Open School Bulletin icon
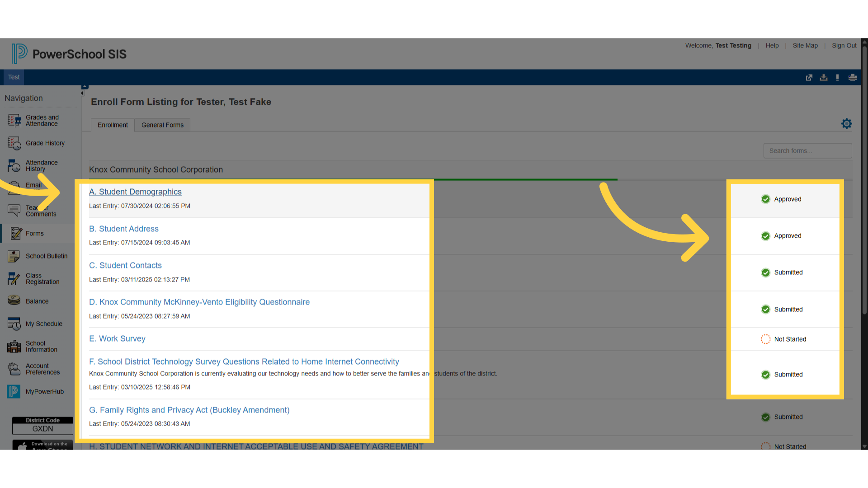Image resolution: width=868 pixels, height=488 pixels. (14, 256)
